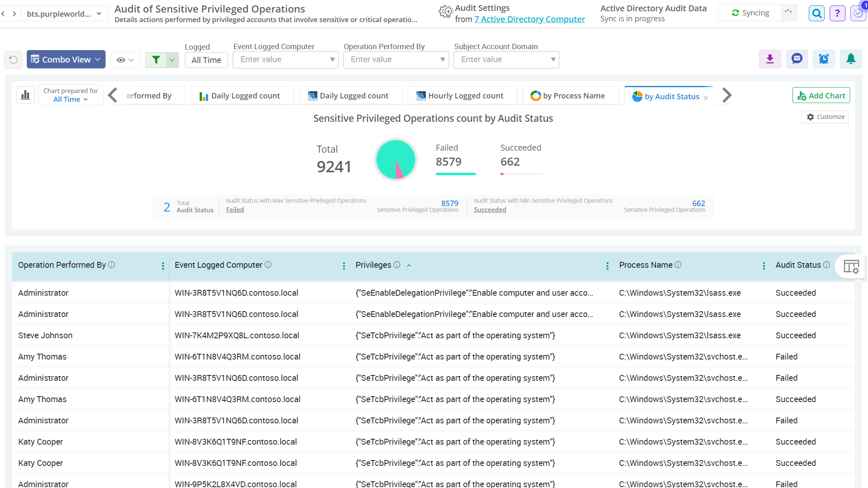Click the bar chart toggle icon
Image resolution: width=868 pixels, height=488 pixels.
[25, 95]
